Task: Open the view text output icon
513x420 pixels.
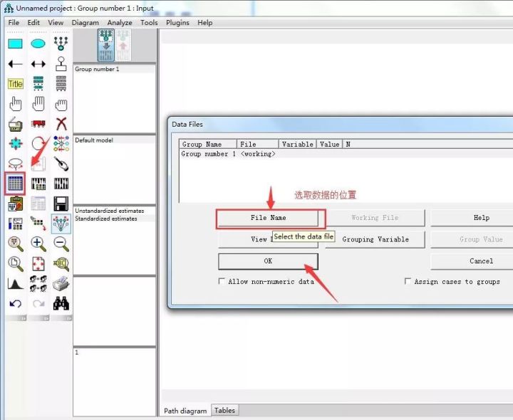Action: point(38,204)
